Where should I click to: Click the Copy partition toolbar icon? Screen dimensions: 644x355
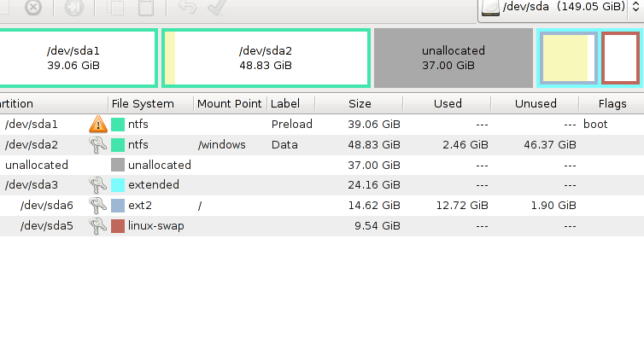(x=115, y=7)
